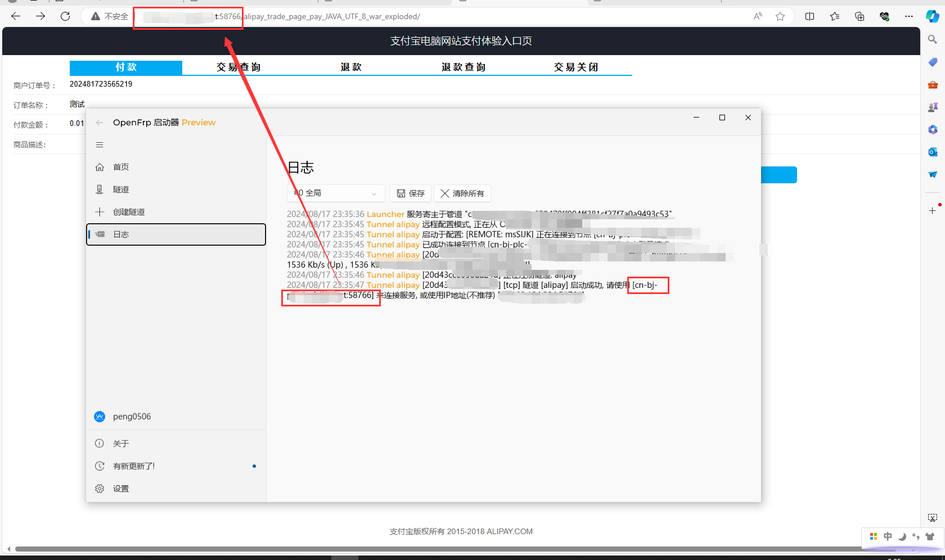Screen dimensions: 945x560
Task: Click the 保存 log button
Action: [411, 193]
